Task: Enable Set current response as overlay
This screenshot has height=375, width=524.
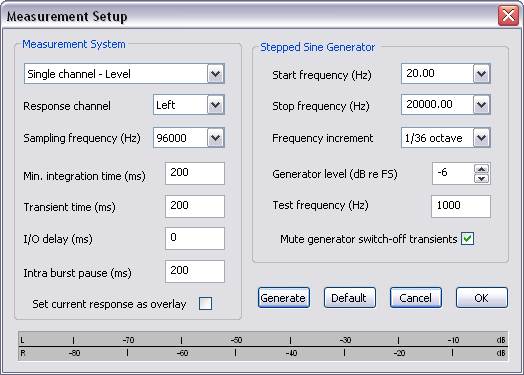Action: (205, 303)
